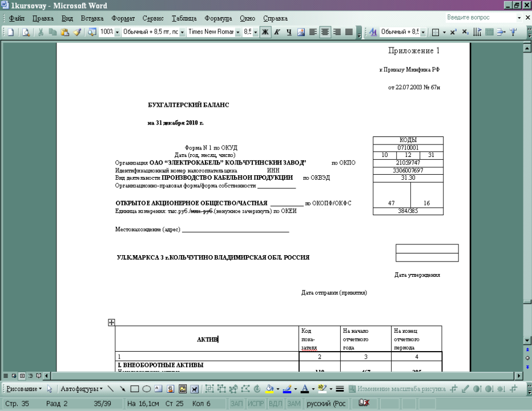Open the Вид menu
This screenshot has height=411, width=532.
(x=67, y=18)
